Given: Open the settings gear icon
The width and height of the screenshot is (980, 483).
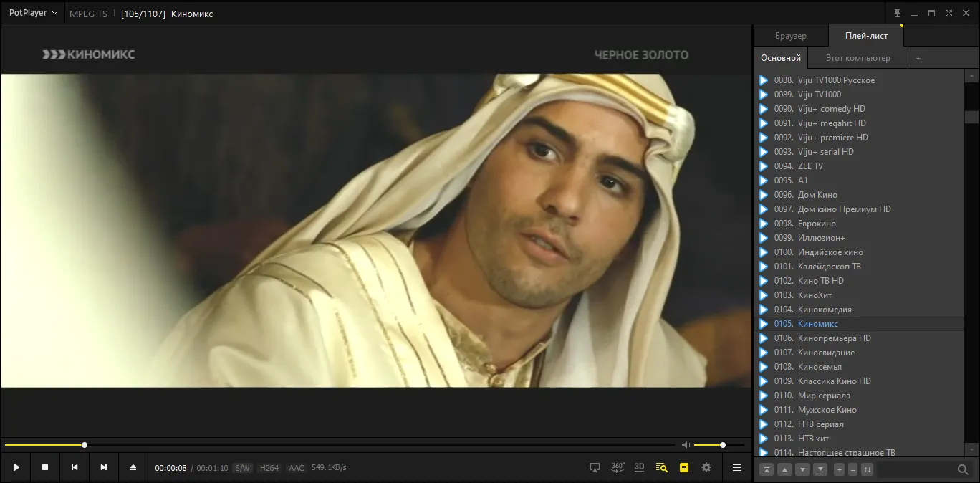Looking at the screenshot, I should point(706,467).
